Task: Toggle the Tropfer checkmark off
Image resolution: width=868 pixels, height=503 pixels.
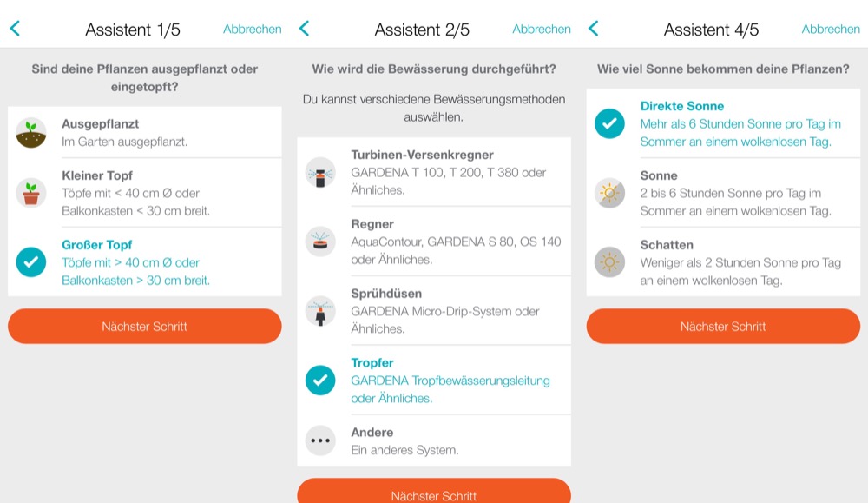Action: (320, 380)
